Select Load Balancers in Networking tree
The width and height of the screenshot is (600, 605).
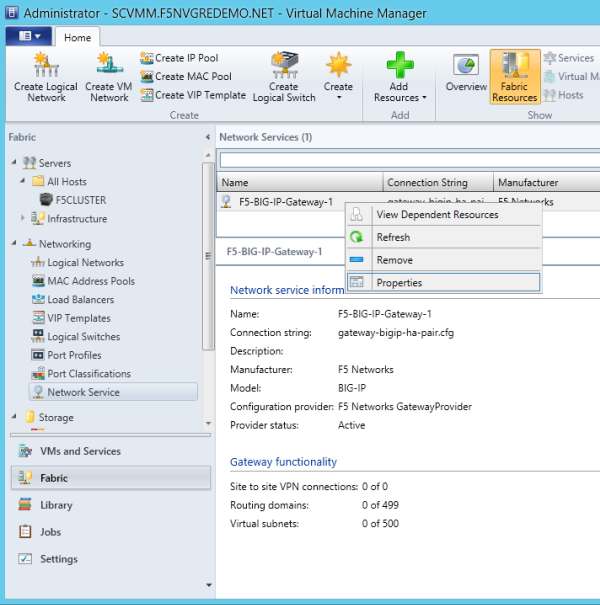[x=80, y=300]
